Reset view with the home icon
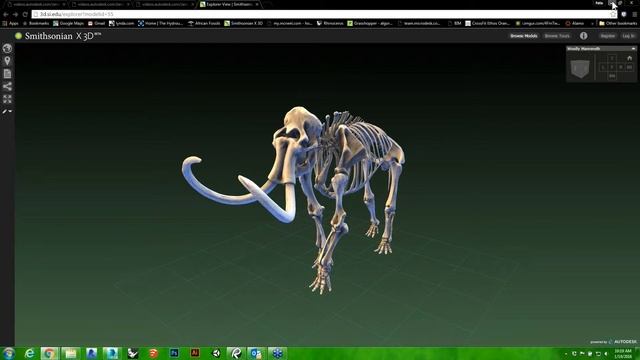This screenshot has height=360, width=640. [x=629, y=58]
